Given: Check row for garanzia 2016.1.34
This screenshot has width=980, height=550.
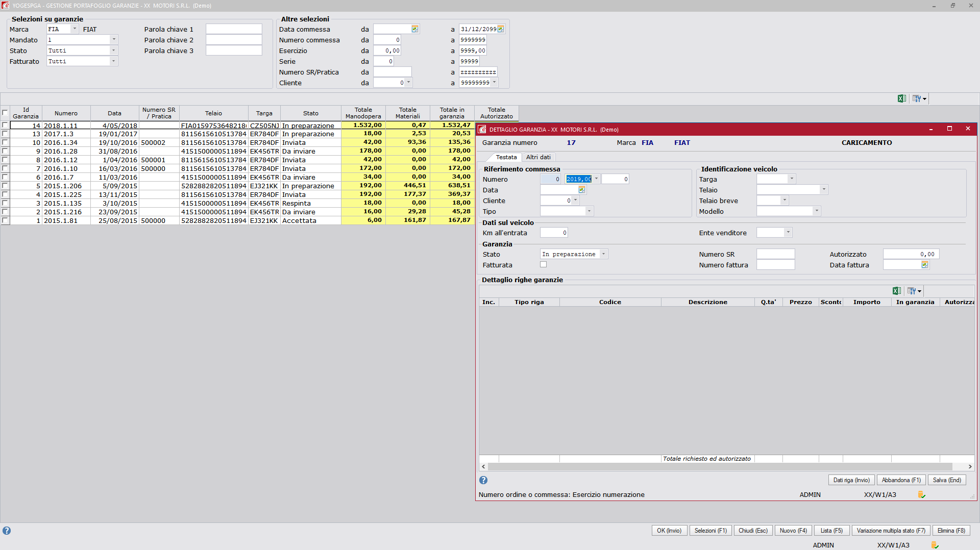Looking at the screenshot, I should [x=5, y=142].
